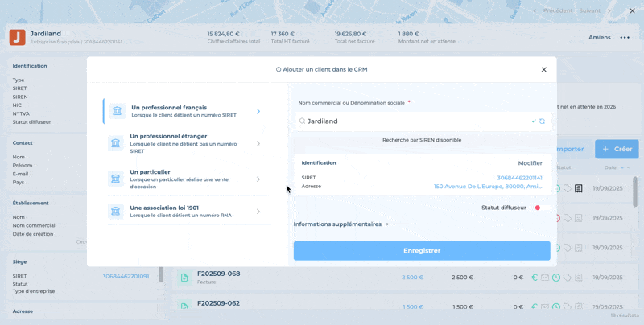Click the Enregistrer button
644x325 pixels.
[422, 251]
